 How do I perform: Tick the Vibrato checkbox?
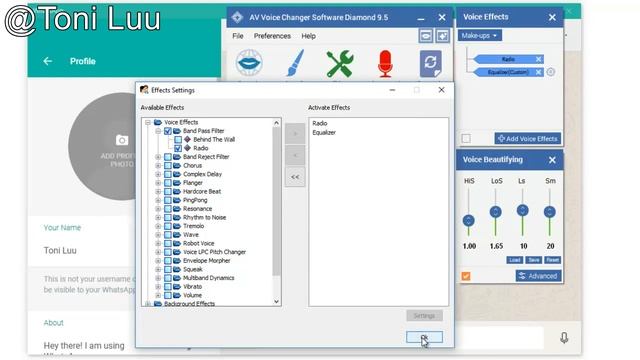coord(168,287)
